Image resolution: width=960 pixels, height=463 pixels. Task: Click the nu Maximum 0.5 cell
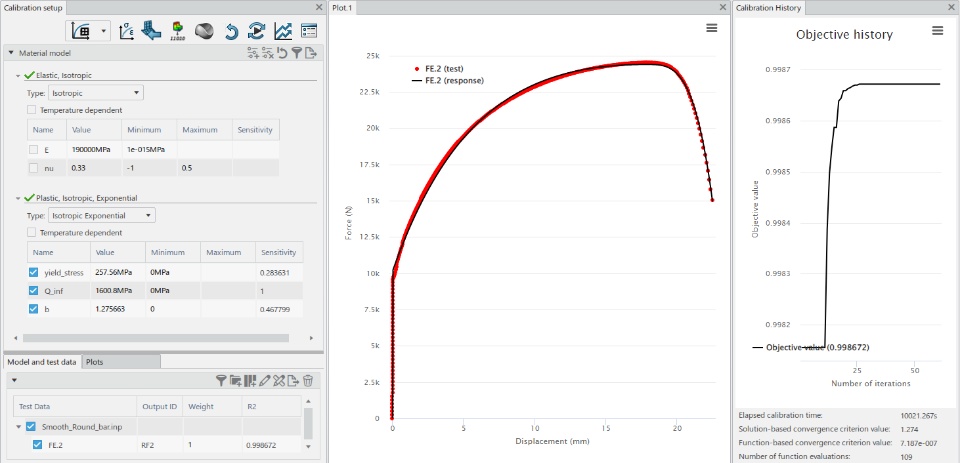204,168
